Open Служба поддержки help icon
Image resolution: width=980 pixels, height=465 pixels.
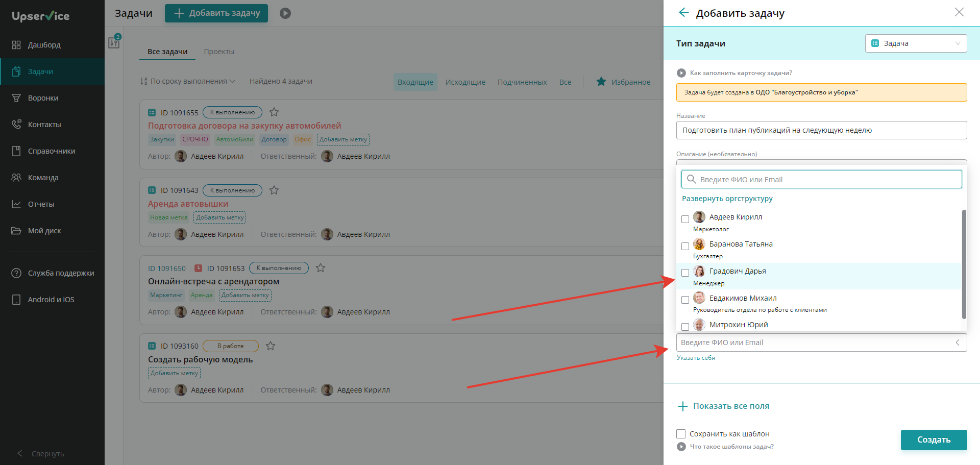pyautogui.click(x=16, y=273)
